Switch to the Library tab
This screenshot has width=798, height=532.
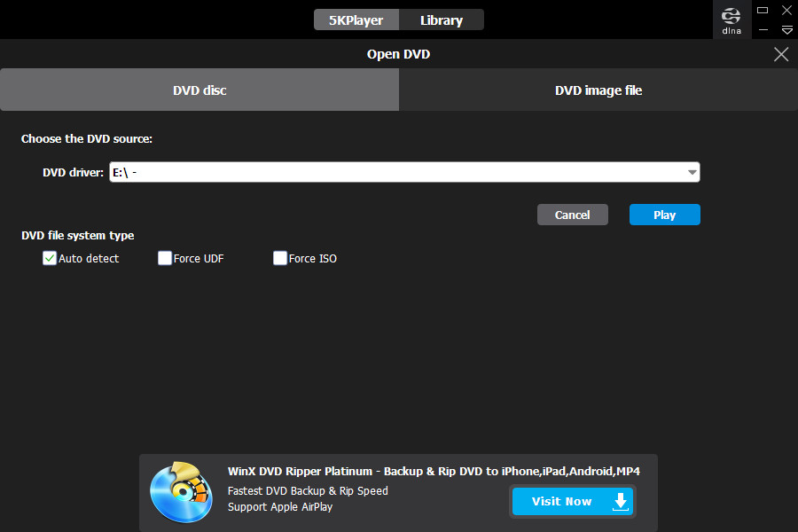(x=442, y=20)
